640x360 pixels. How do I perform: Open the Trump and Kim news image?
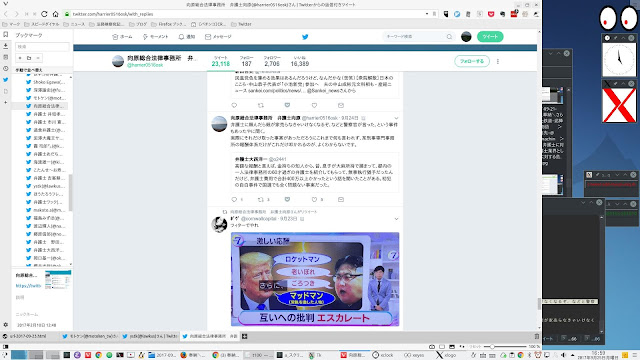click(315, 279)
